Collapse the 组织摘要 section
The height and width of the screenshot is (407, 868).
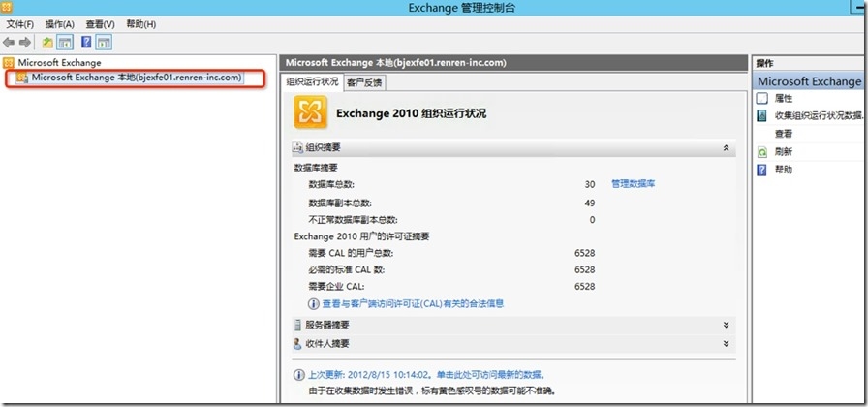(726, 148)
